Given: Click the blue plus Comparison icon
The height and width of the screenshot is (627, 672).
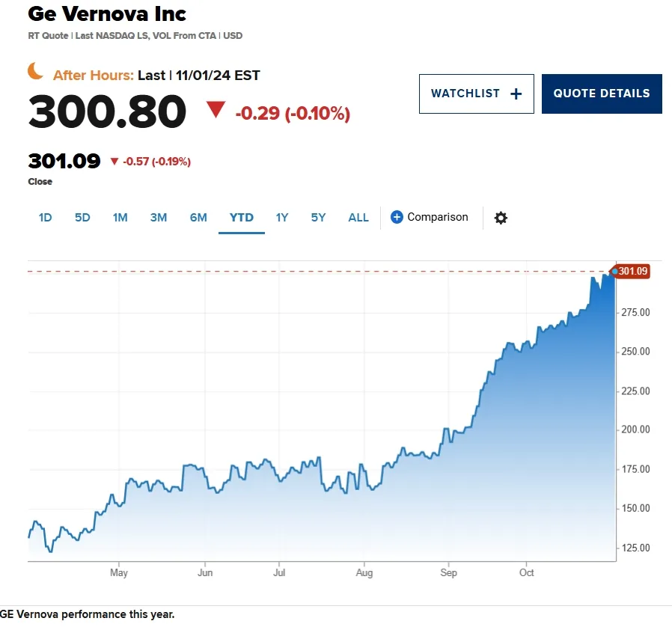Looking at the screenshot, I should click(397, 217).
